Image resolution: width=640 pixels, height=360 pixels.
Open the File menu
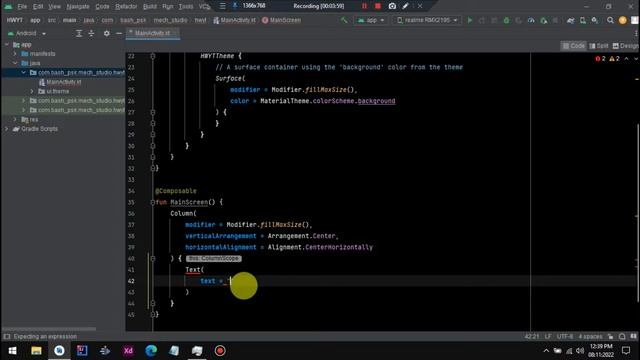[22, 7]
